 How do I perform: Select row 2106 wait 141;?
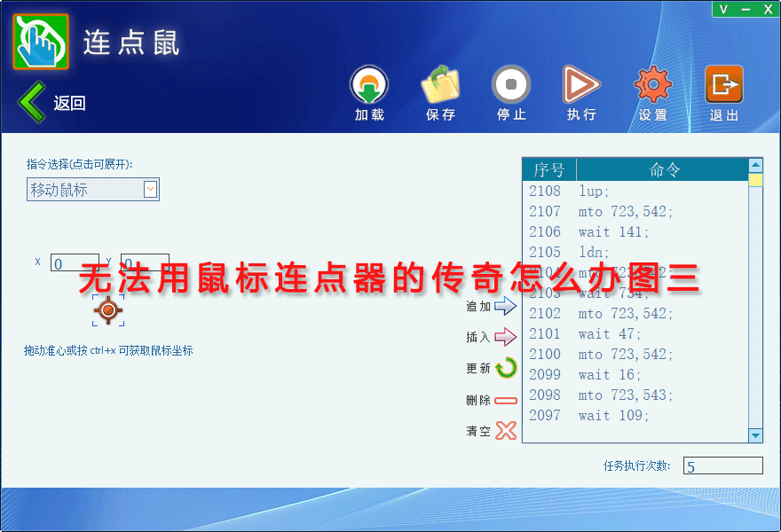(635, 232)
